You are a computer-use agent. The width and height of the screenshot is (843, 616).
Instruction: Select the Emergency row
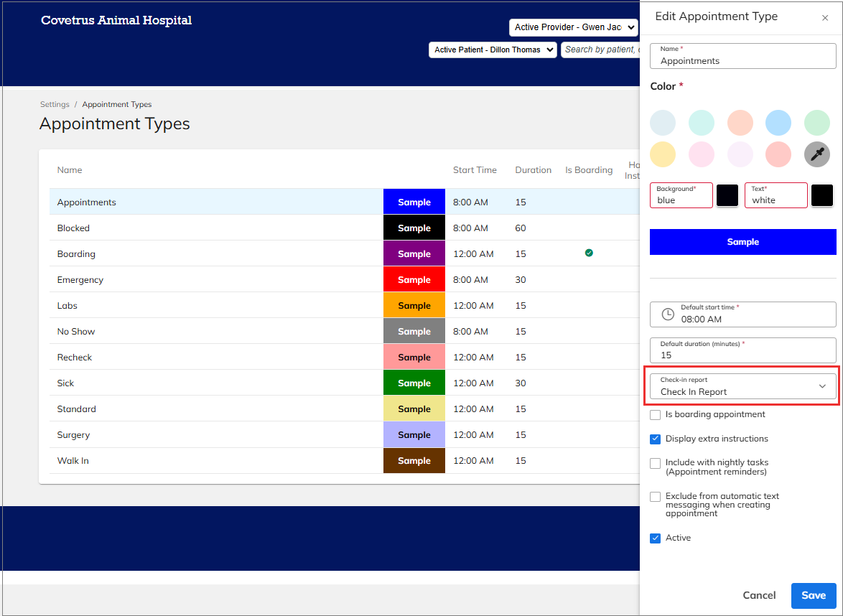(345, 279)
